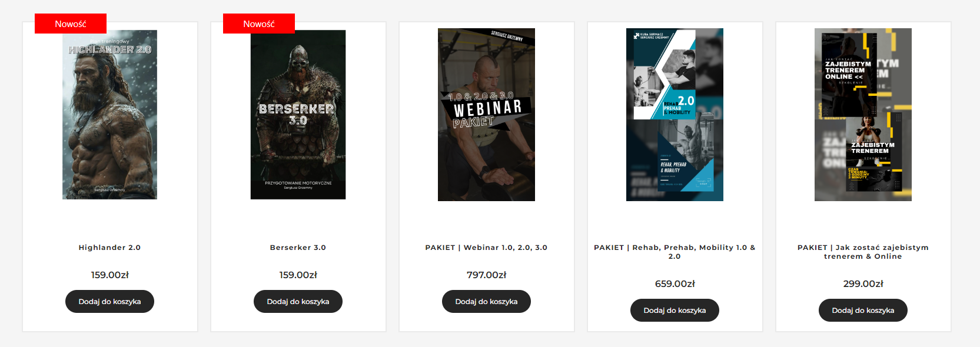980x347 pixels.
Task: Add Webinar pakiet to cart
Action: [486, 301]
